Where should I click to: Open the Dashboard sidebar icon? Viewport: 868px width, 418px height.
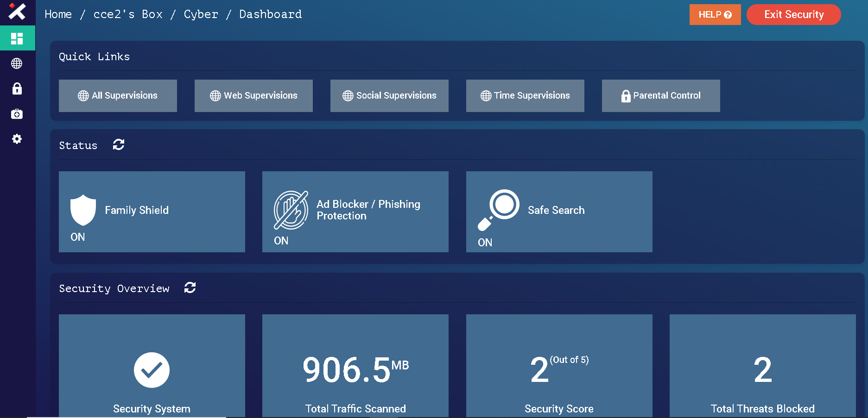click(17, 38)
